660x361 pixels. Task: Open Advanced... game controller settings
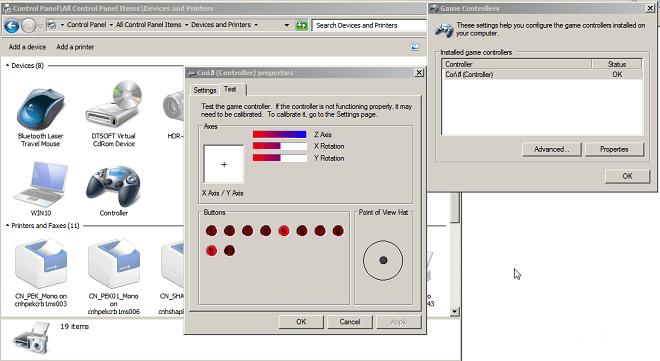(551, 149)
